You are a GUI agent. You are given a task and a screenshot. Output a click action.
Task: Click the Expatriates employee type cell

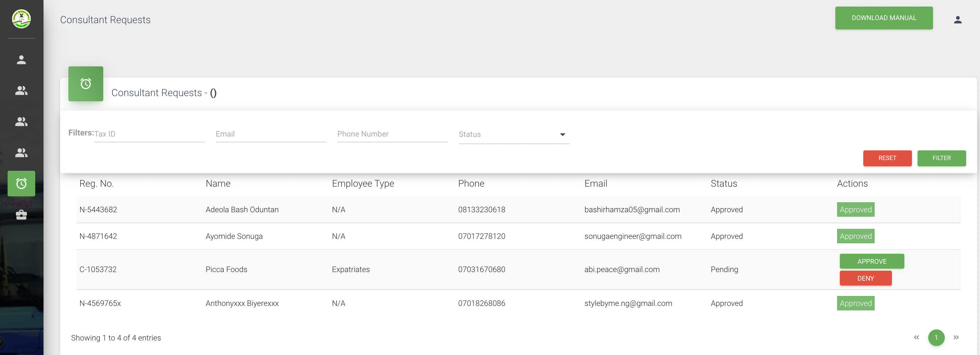pos(350,269)
